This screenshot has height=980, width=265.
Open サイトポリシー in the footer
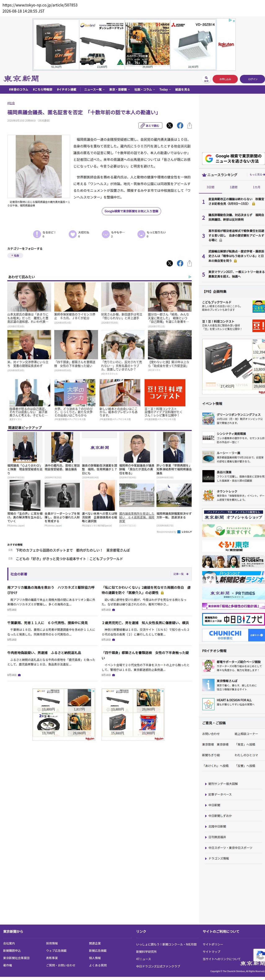213,944
